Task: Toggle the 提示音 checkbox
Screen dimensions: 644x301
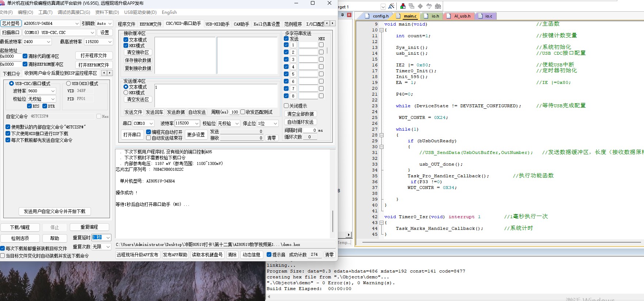Action: point(269,255)
